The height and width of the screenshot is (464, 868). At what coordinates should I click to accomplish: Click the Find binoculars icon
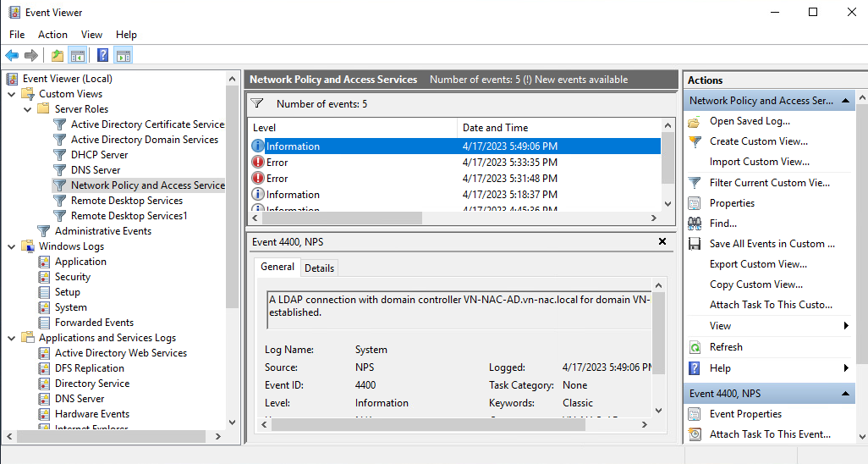695,224
